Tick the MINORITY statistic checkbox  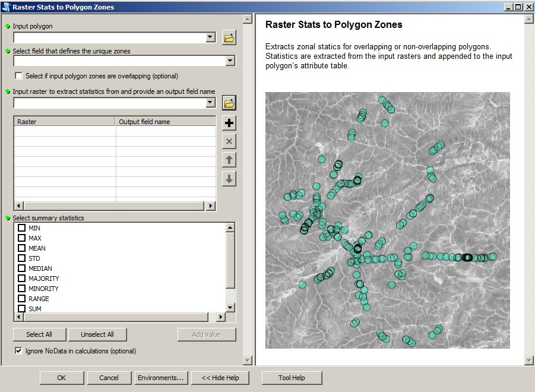[x=21, y=289]
